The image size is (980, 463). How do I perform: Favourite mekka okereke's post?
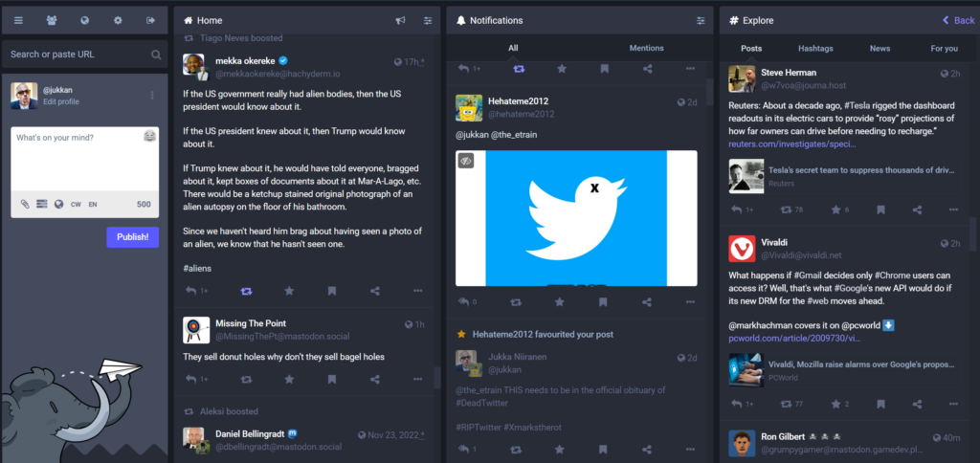(289, 291)
